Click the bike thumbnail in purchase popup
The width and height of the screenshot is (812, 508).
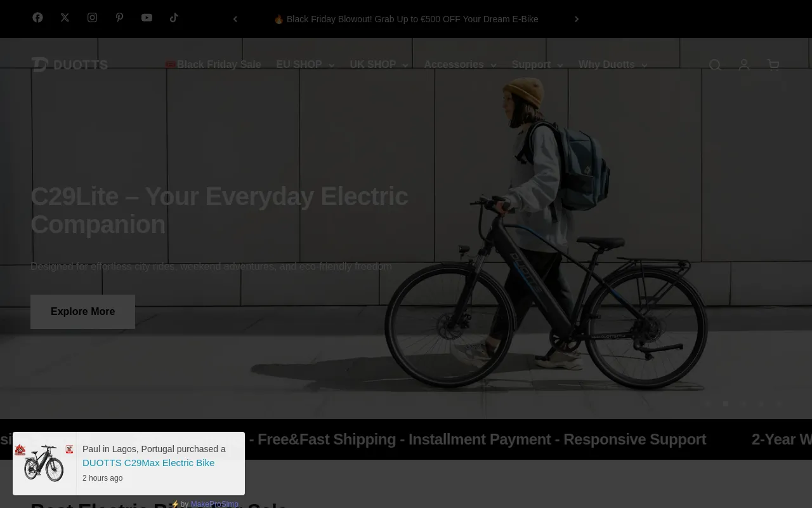click(44, 464)
